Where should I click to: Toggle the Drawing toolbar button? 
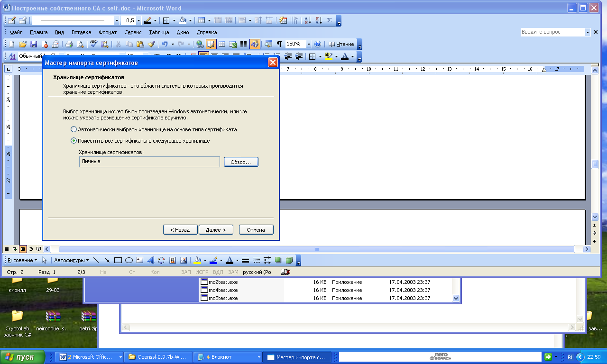tap(255, 44)
